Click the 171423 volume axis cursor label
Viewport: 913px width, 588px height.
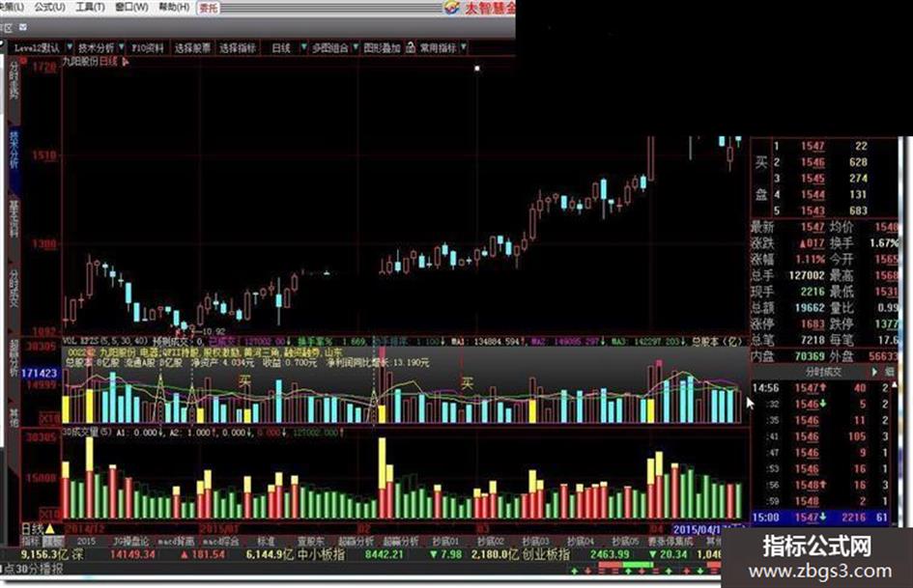[x=40, y=373]
